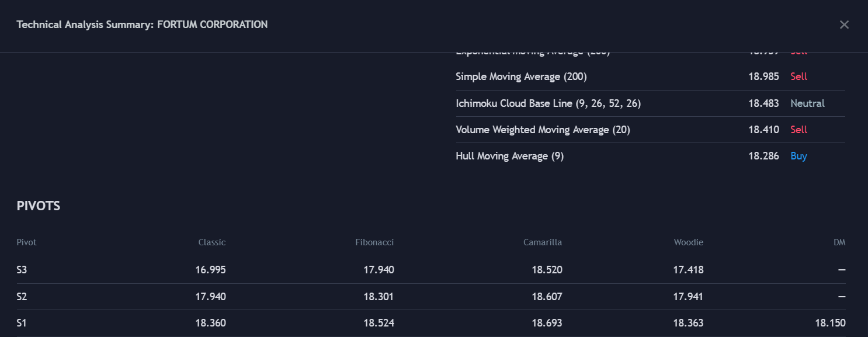Click the DM column header

tap(839, 242)
